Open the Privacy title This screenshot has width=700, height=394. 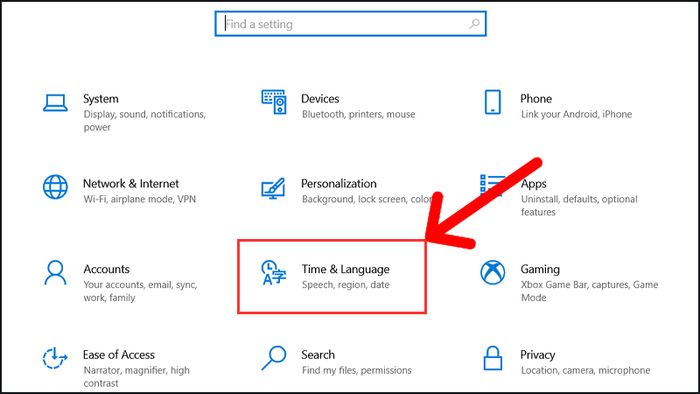coord(538,355)
